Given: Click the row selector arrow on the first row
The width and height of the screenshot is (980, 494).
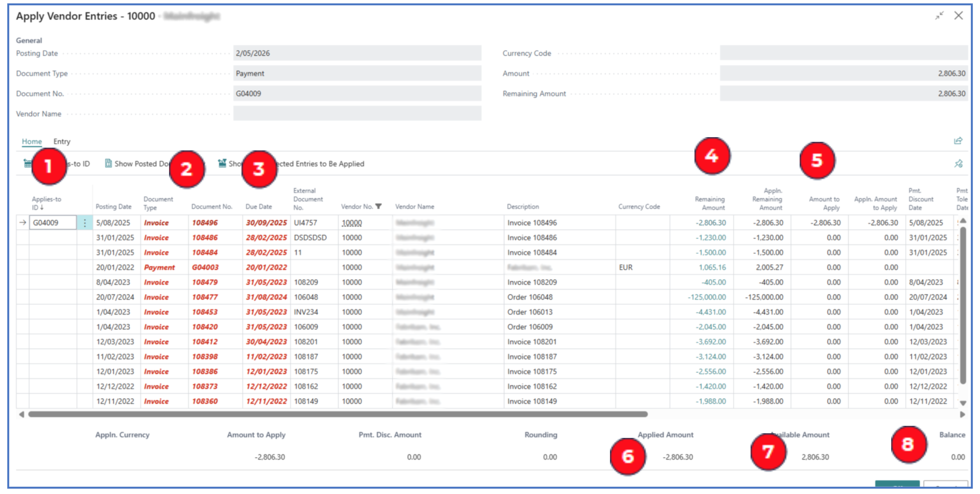Looking at the screenshot, I should (x=23, y=222).
